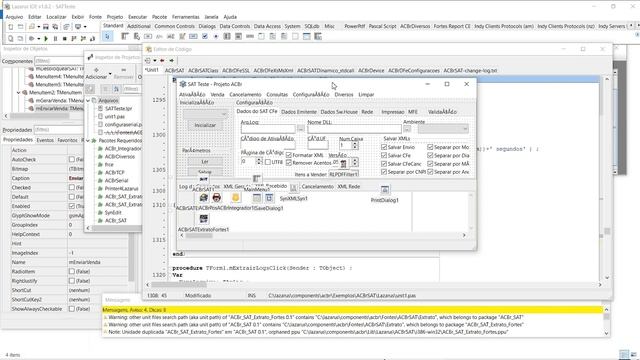Run the project with the green play icon

pyautogui.click(x=46, y=38)
